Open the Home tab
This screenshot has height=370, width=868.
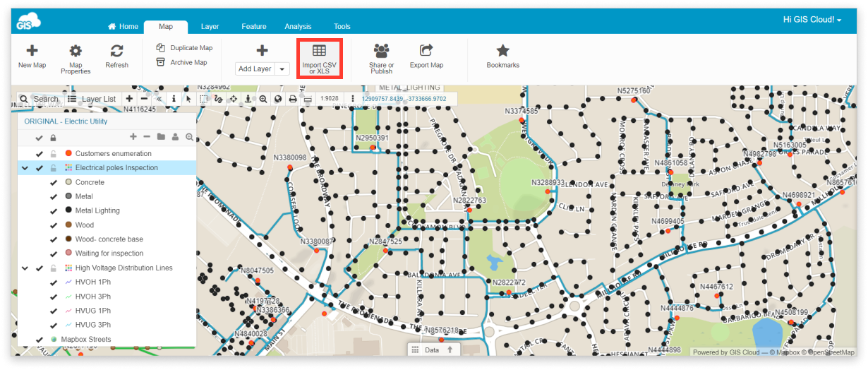point(123,26)
